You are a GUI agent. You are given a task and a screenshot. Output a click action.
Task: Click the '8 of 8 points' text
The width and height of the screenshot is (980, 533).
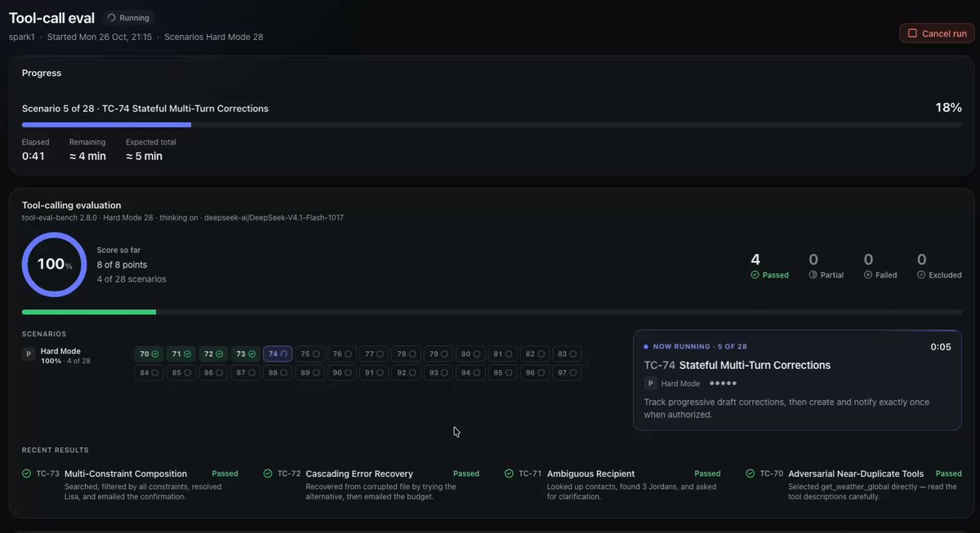[x=122, y=264]
